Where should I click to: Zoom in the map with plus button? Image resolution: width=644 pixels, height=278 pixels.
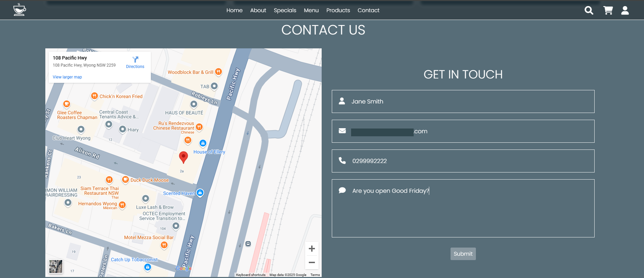click(x=312, y=249)
